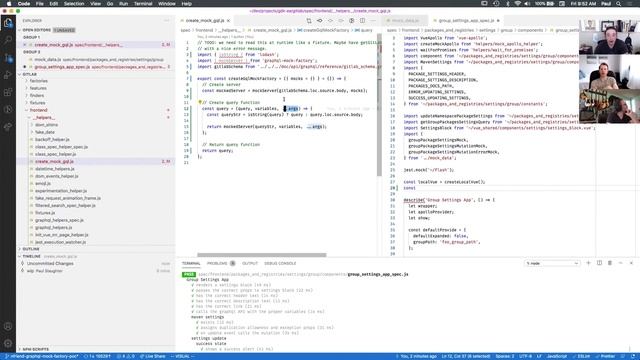Expand the Outline section
The height and width of the screenshot is (360, 640).
pyautogui.click(x=31, y=249)
